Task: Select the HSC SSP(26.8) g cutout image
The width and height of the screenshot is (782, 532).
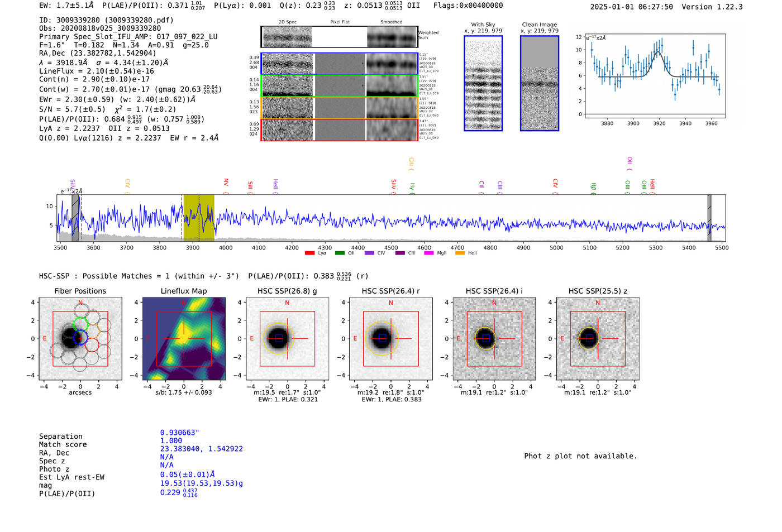Action: (287, 339)
